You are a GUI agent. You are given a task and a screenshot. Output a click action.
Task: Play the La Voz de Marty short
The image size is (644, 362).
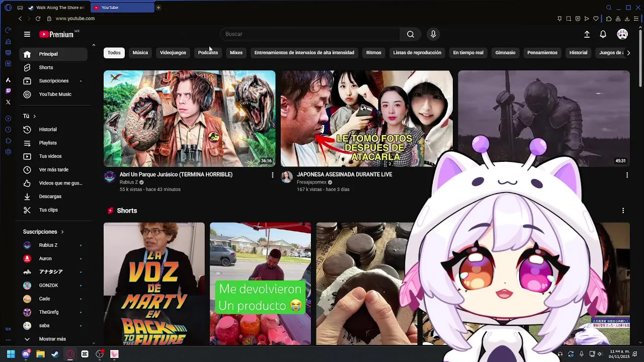click(x=154, y=284)
